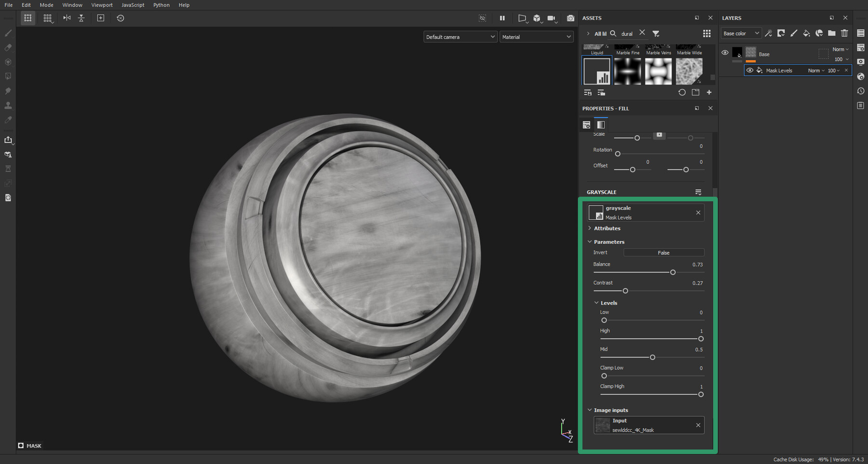The width and height of the screenshot is (868, 464).
Task: Pause the viewport rendering engine
Action: click(502, 18)
